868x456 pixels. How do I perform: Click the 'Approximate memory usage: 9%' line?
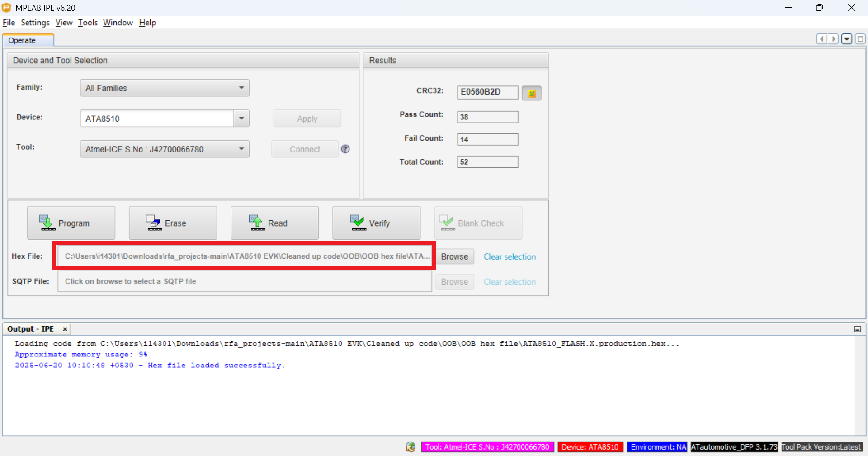(x=81, y=355)
